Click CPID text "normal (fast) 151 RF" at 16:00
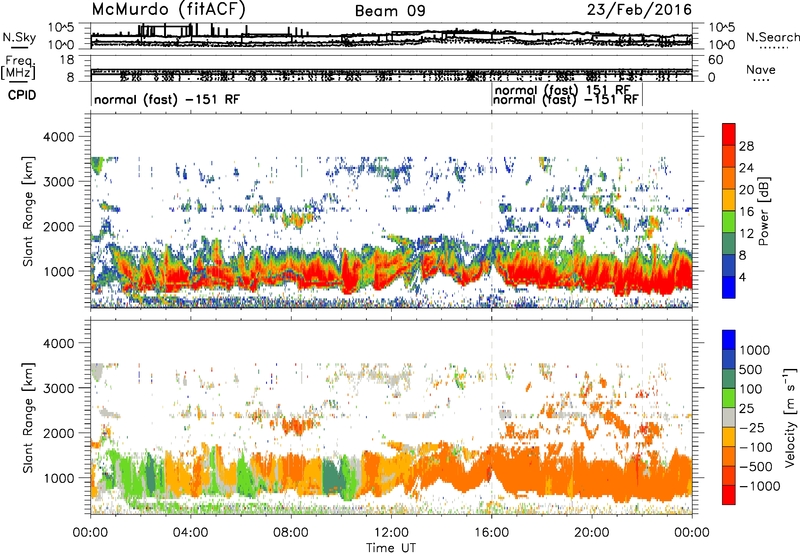The image size is (800, 554). [x=563, y=90]
